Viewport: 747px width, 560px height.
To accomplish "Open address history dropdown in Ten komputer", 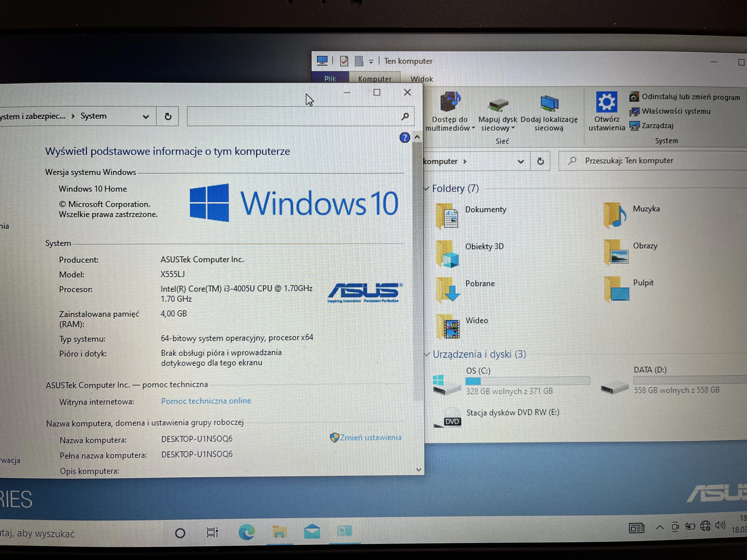I will coord(521,162).
